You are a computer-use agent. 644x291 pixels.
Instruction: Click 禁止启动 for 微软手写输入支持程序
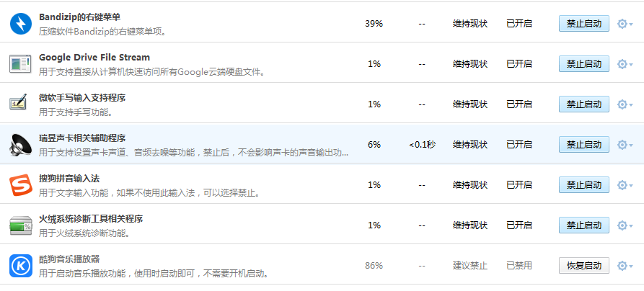tap(583, 104)
